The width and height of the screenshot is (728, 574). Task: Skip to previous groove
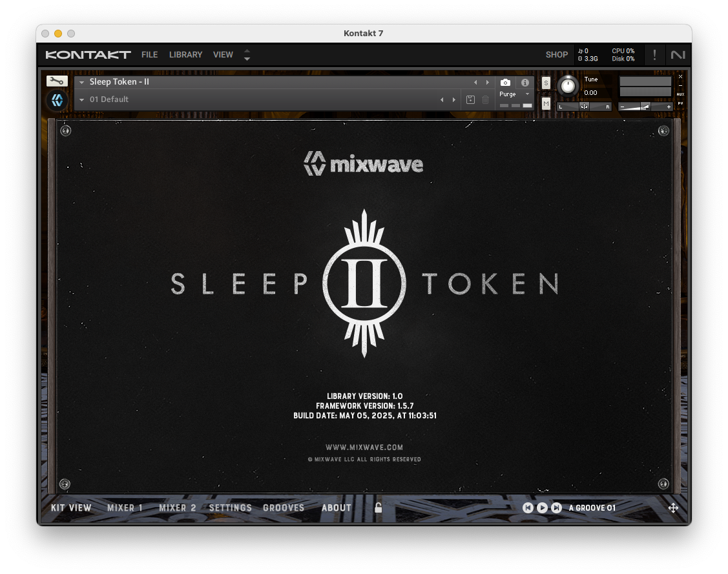point(528,507)
